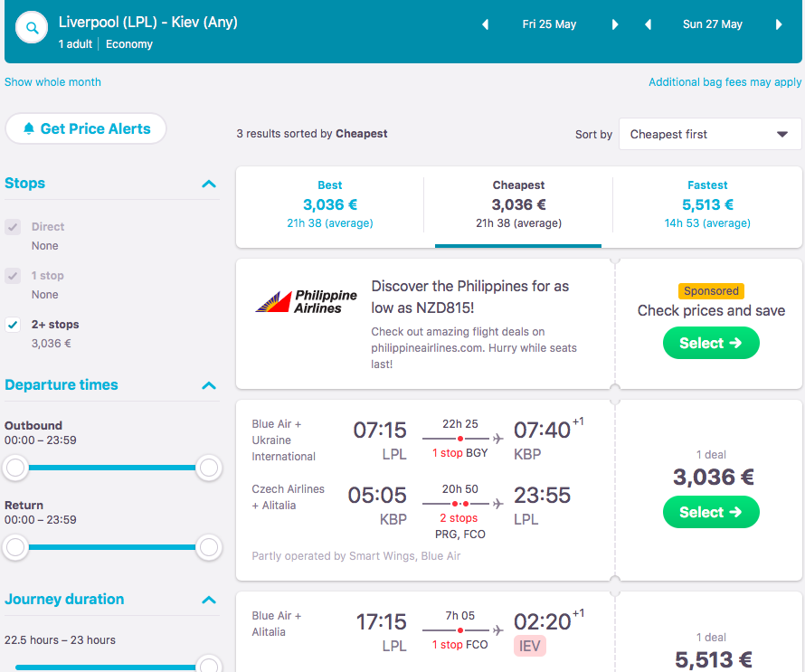
Task: Toggle the Direct stops checkbox
Action: [14, 227]
